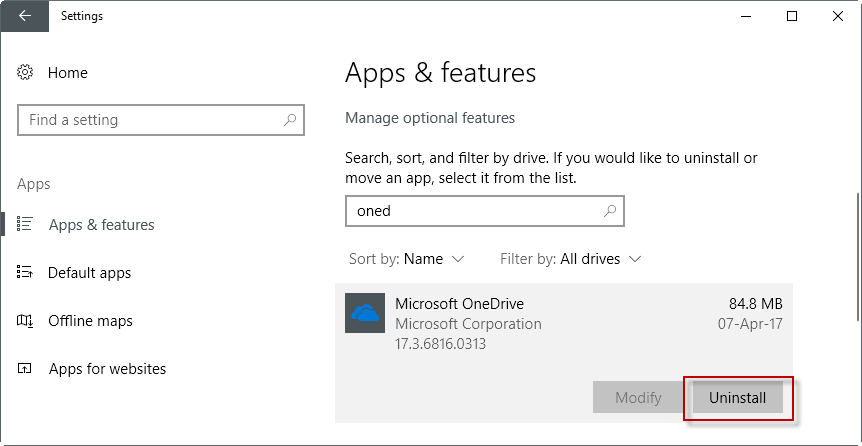
Task: Click the Apps & features page heading
Action: point(440,73)
